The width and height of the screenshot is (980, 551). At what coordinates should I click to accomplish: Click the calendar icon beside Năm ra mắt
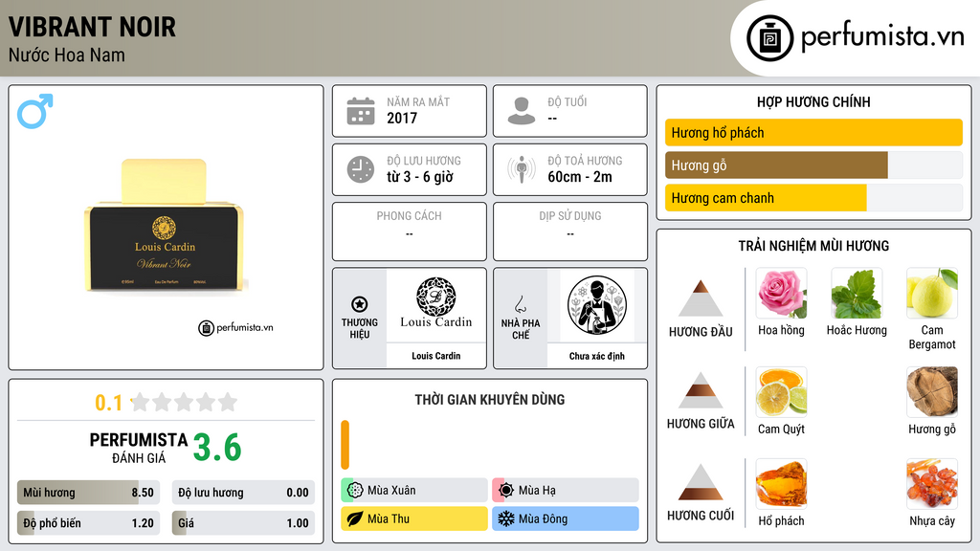[361, 111]
